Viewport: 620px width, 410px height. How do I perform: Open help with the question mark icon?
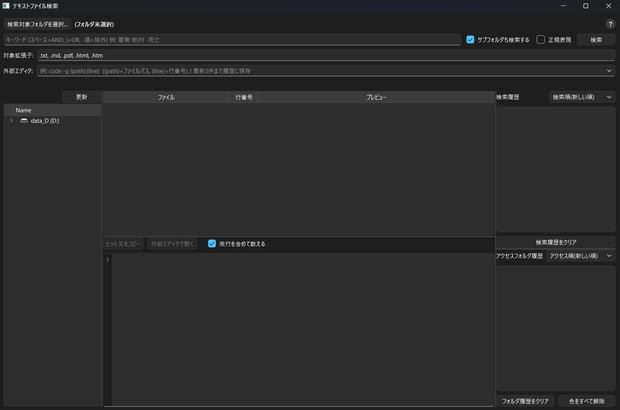point(610,24)
